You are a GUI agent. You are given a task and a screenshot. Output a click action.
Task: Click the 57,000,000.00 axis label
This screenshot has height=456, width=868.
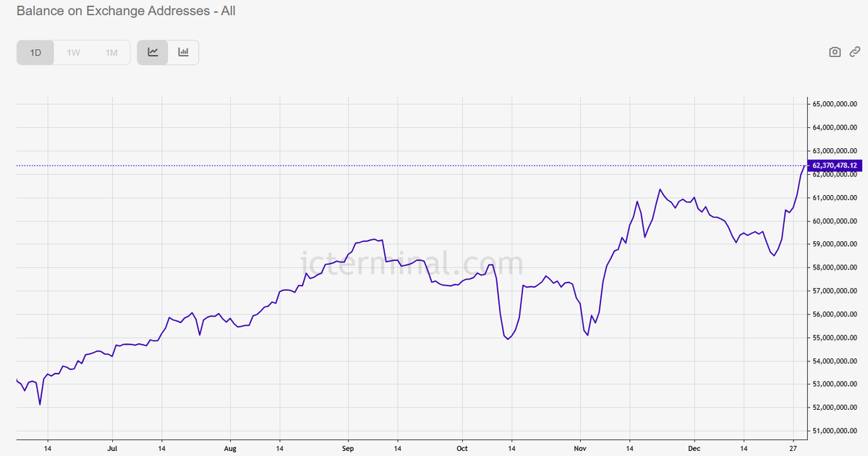(835, 291)
